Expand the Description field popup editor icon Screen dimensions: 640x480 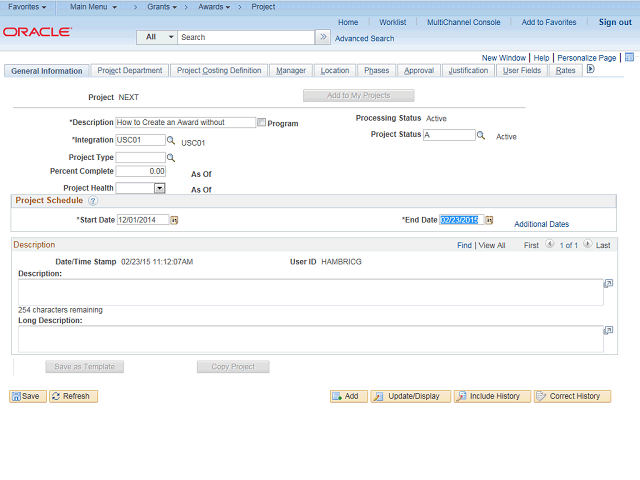(608, 283)
